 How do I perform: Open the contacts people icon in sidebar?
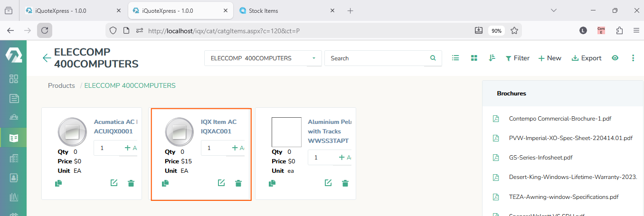pos(14,118)
